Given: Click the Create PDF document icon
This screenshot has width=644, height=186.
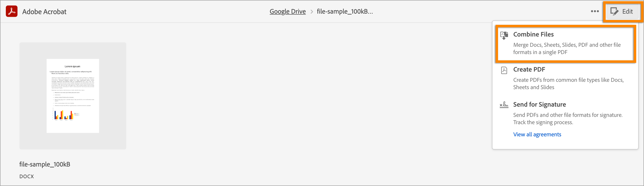Looking at the screenshot, I should pos(504,70).
